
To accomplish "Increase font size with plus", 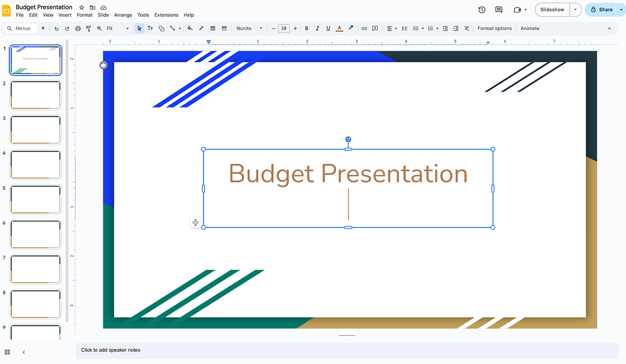I will [x=295, y=28].
